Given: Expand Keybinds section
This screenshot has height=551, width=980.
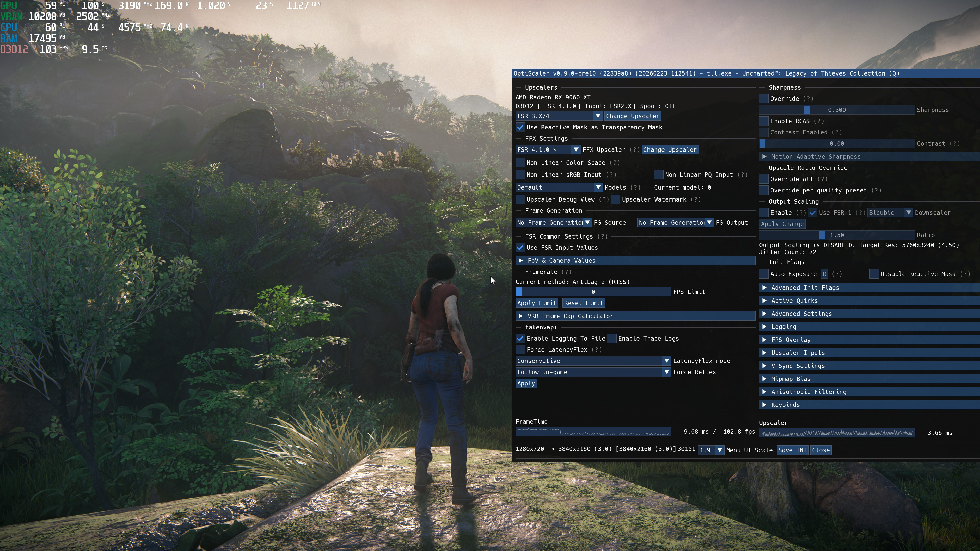Looking at the screenshot, I should pos(870,405).
